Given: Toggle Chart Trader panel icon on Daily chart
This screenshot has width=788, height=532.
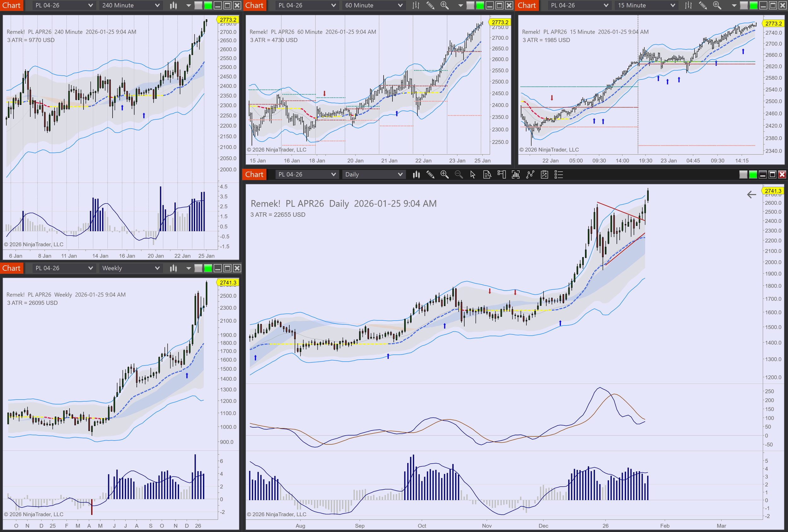Looking at the screenshot, I should (501, 175).
